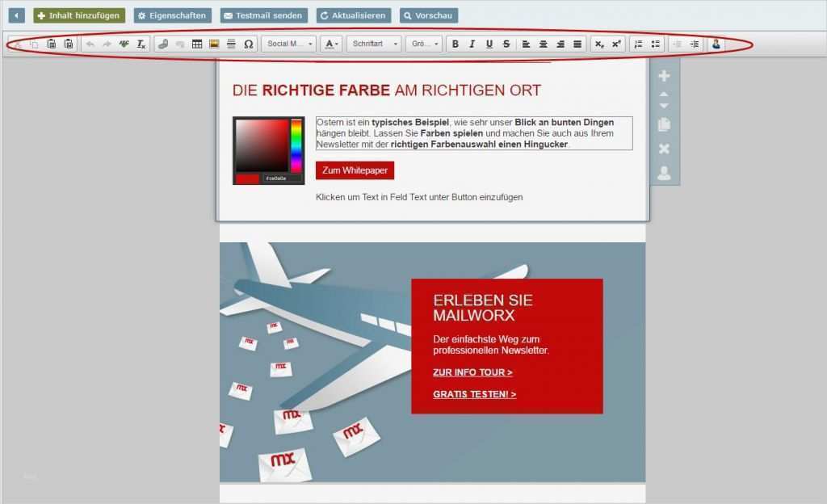Insert a table into the newsletter text

click(197, 44)
